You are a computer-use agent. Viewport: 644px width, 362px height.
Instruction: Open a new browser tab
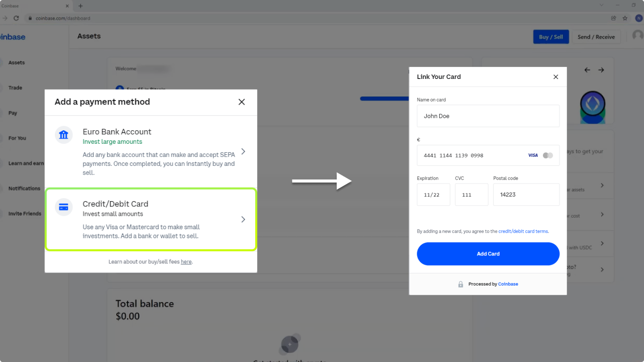80,6
